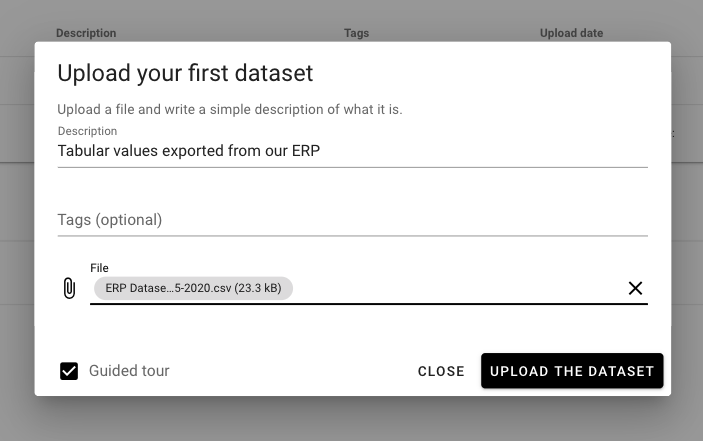Click the dimmed backdrop below the dialog
Image resolution: width=703 pixels, height=441 pixels.
click(x=350, y=420)
